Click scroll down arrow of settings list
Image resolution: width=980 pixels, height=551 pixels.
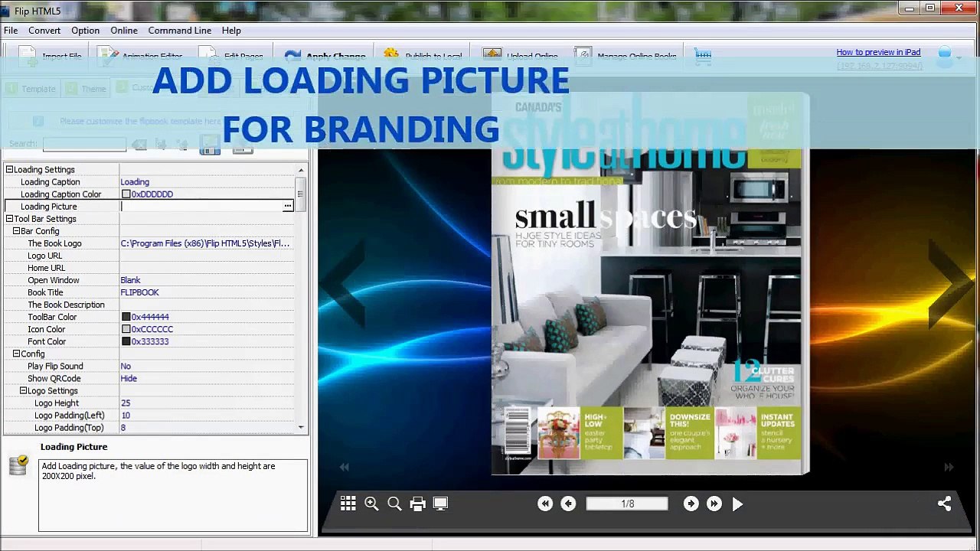click(301, 427)
